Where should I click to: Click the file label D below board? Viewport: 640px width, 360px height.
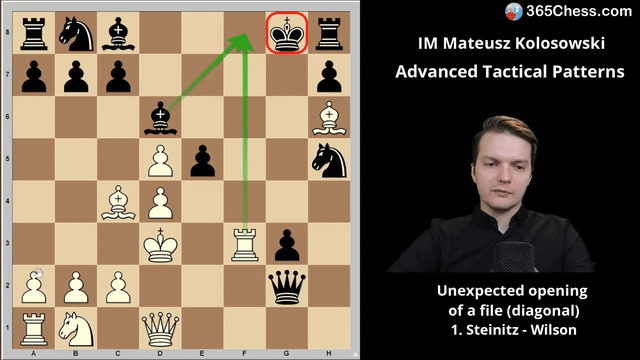click(160, 353)
